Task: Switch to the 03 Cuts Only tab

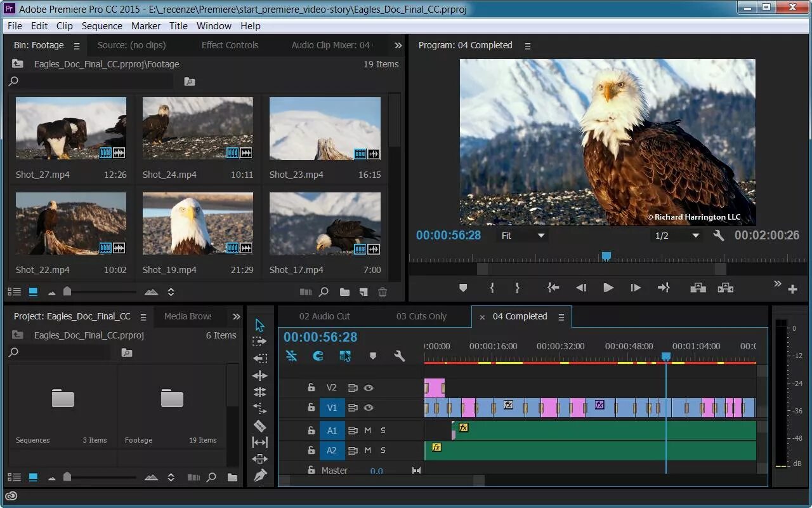Action: point(421,316)
